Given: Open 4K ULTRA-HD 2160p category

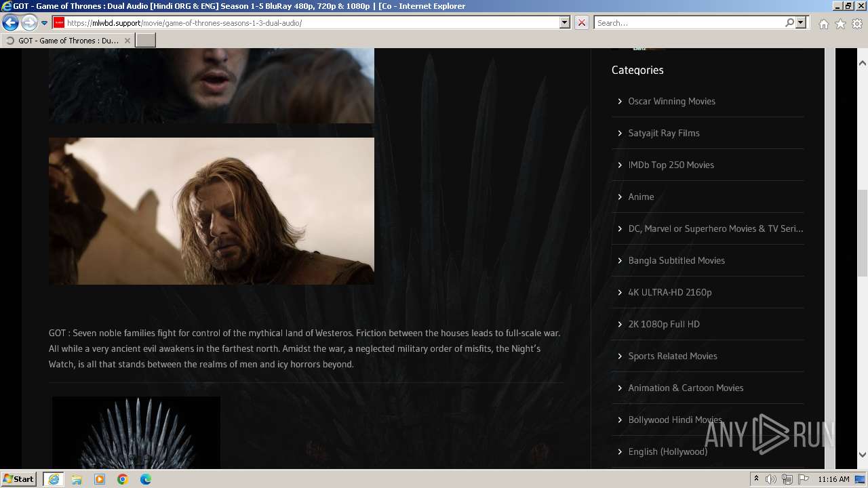Looking at the screenshot, I should tap(669, 292).
